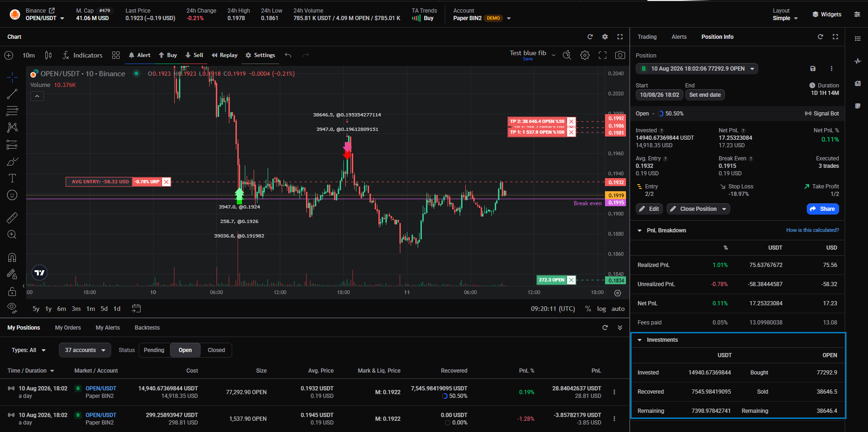868x432 pixels.
Task: Edit the start date field 10/08/26 18:02
Action: click(x=659, y=95)
